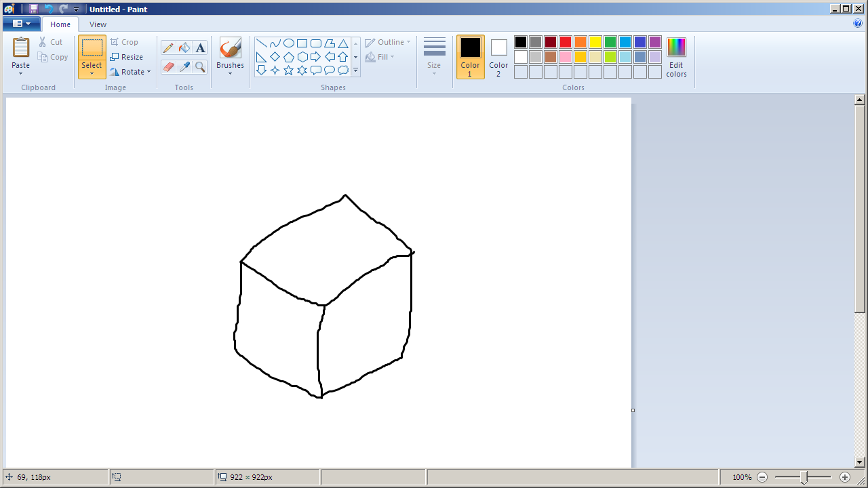Expand the Rotate dropdown menu
The width and height of the screenshot is (868, 488).
point(149,72)
